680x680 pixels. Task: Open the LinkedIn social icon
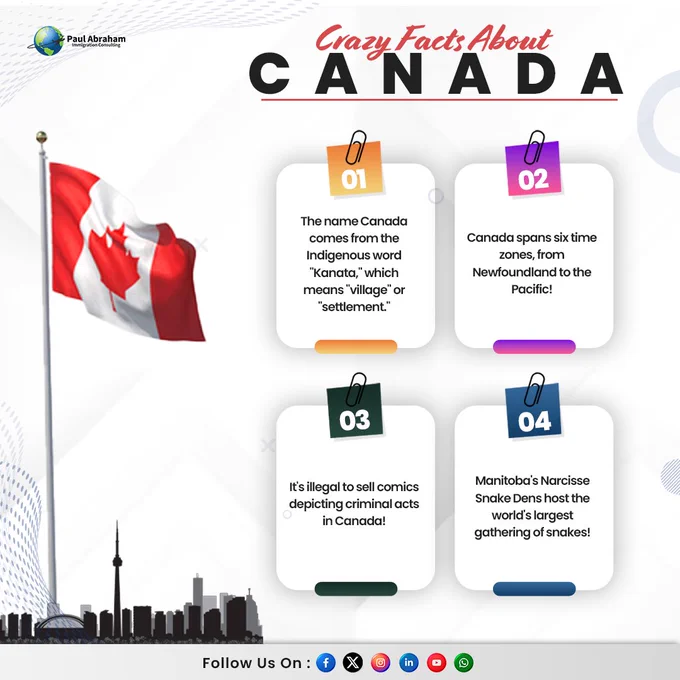point(409,663)
